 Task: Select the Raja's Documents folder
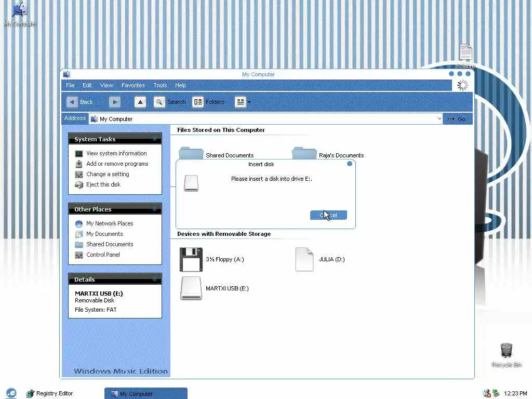pyautogui.click(x=328, y=154)
